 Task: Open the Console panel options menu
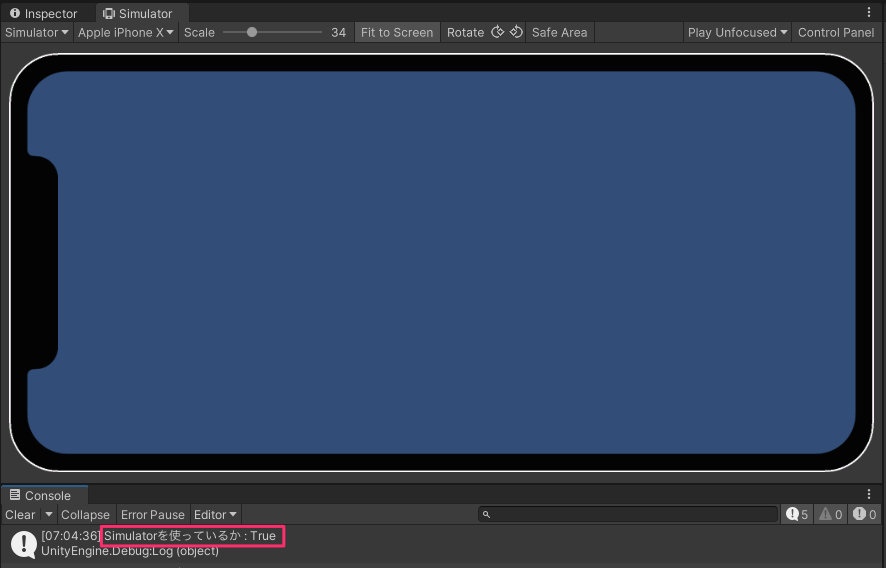pyautogui.click(x=869, y=495)
